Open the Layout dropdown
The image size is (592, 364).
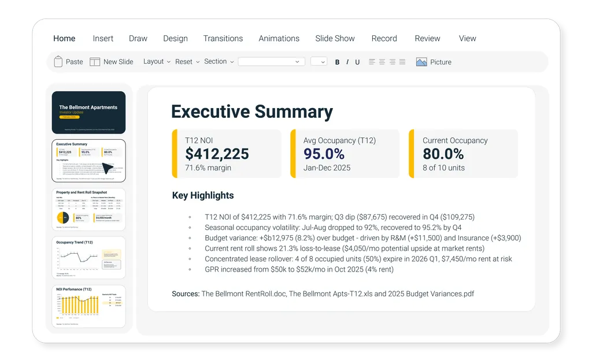click(x=157, y=62)
